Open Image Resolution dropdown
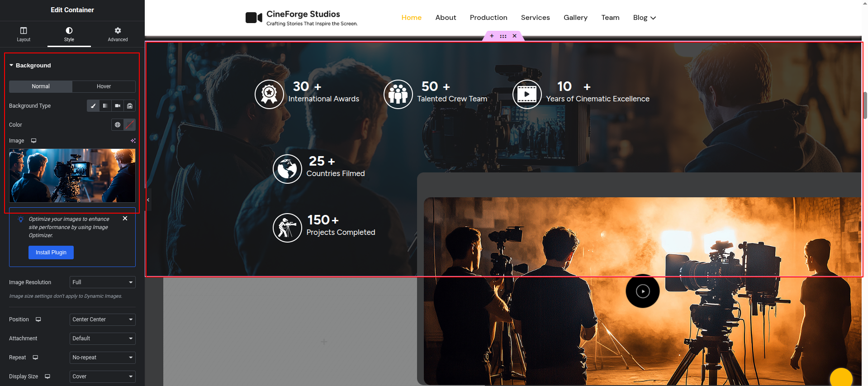 (103, 282)
